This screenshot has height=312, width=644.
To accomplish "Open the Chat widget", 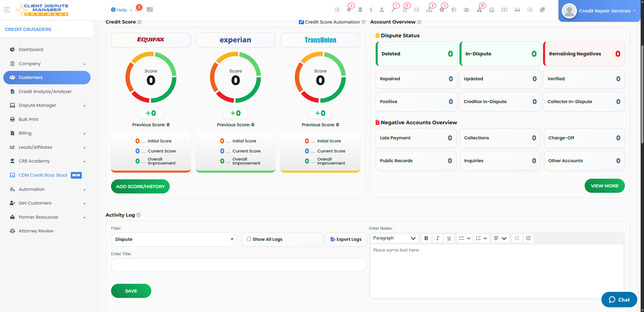I will 619,300.
